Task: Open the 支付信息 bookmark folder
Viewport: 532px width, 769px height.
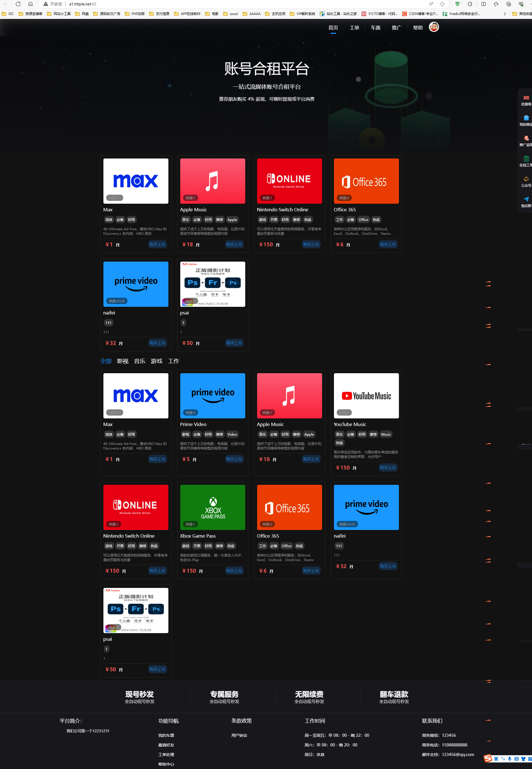Action: pos(159,14)
